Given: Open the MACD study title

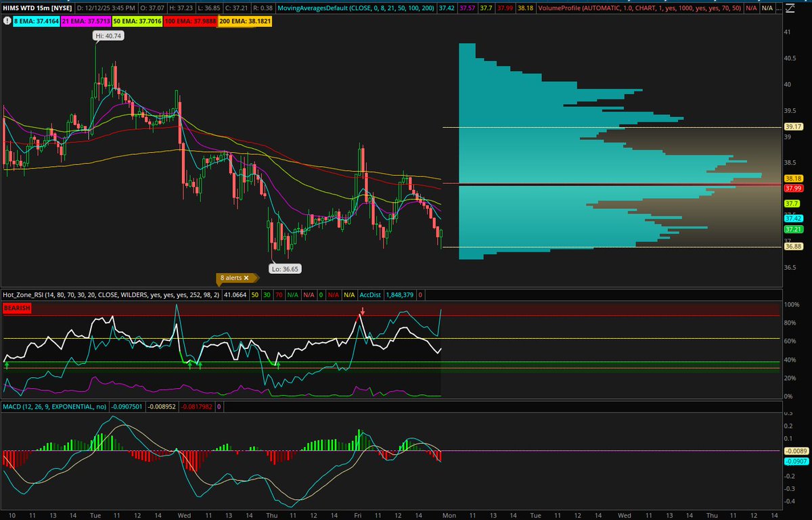Looking at the screenshot, I should coord(53,406).
